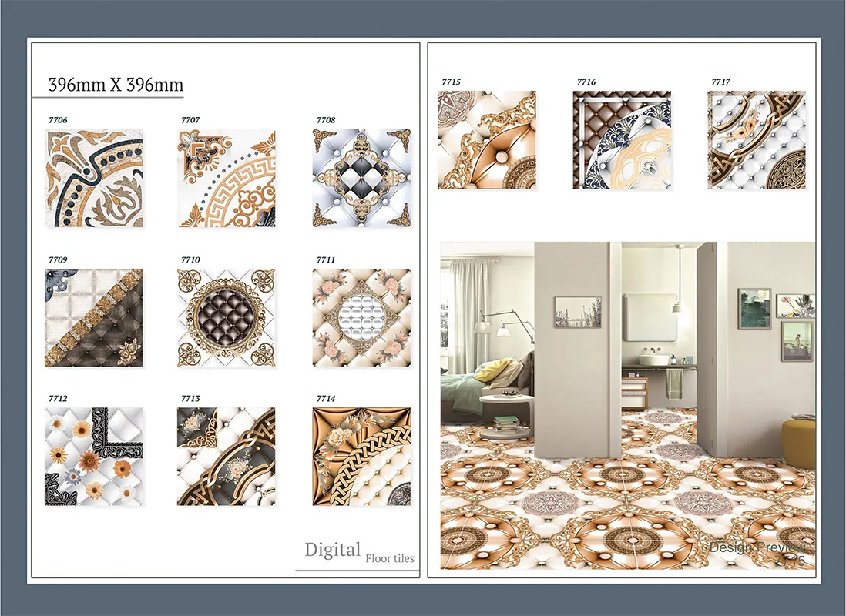This screenshot has width=846, height=616.
Task: Choose the 7709 diagonal dark tile thumbnail
Action: pos(94,317)
